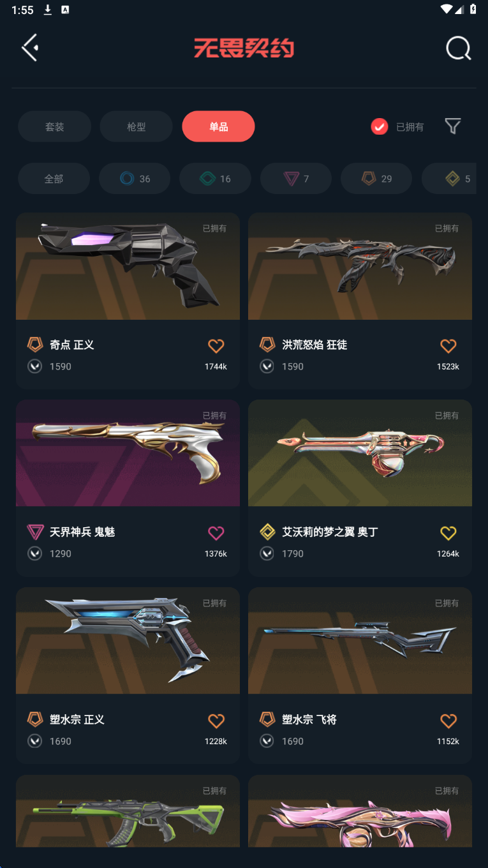The height and width of the screenshot is (868, 488).
Task: Favorite 塑水宗 飞将 heart icon
Action: tap(448, 721)
